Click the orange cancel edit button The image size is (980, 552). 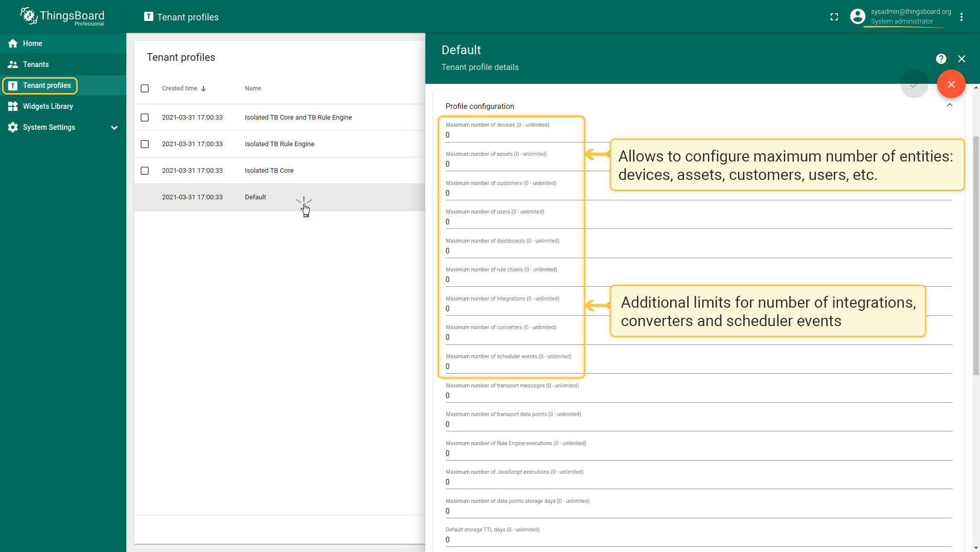[951, 84]
